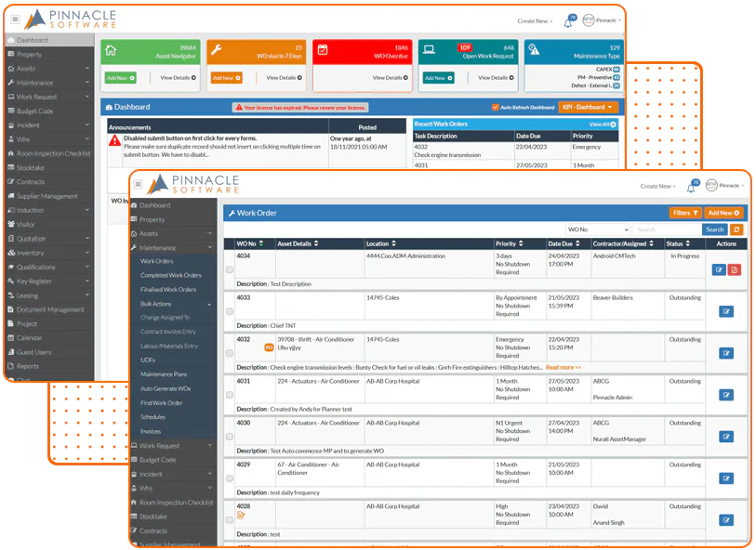Tick the checkbox for work order 4030
Image resolution: width=756 pixels, height=550 pixels.
(x=230, y=437)
